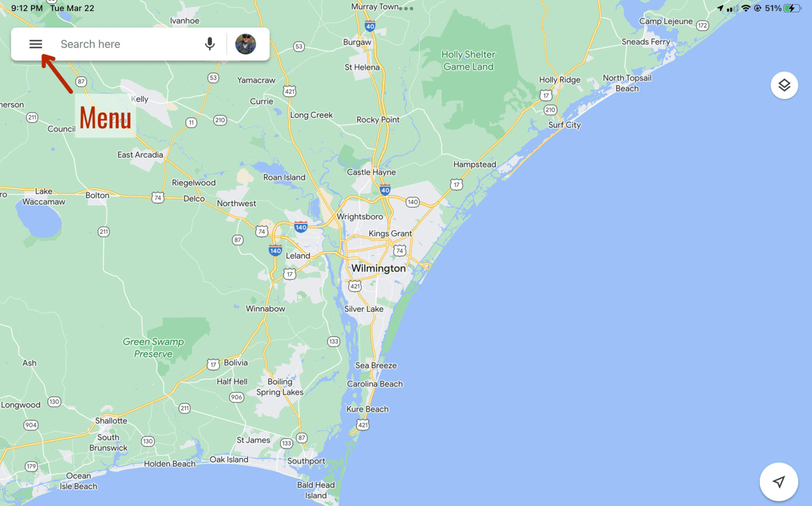
Task: Select the Lake Waccamaw label
Action: coord(44,197)
